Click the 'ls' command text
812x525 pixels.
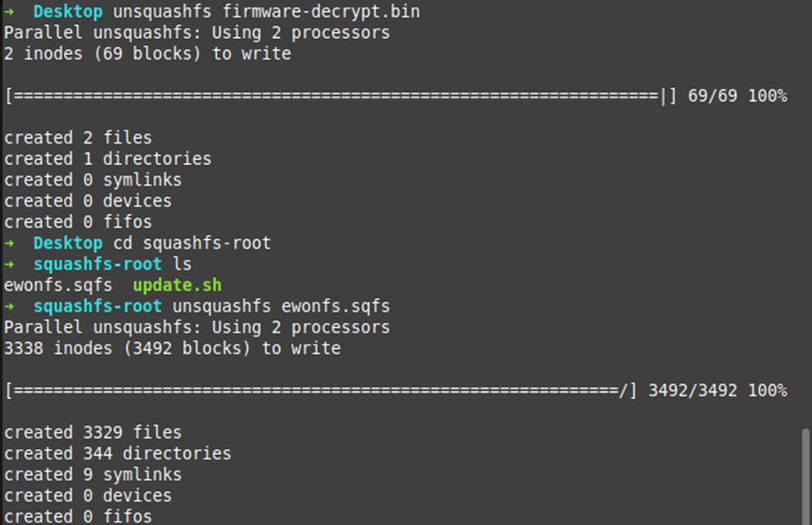pyautogui.click(x=182, y=264)
